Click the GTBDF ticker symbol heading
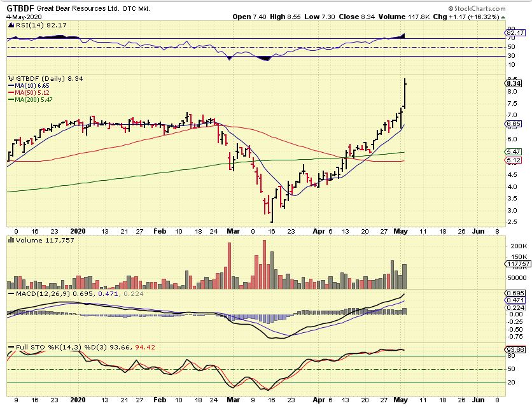532x408 pixels. click(x=20, y=8)
